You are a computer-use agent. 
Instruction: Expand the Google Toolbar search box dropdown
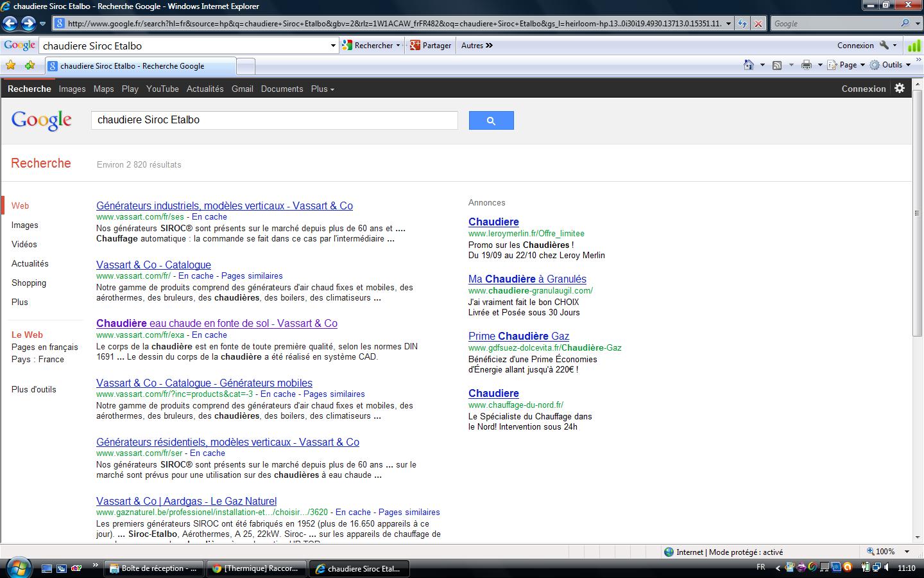(x=333, y=46)
